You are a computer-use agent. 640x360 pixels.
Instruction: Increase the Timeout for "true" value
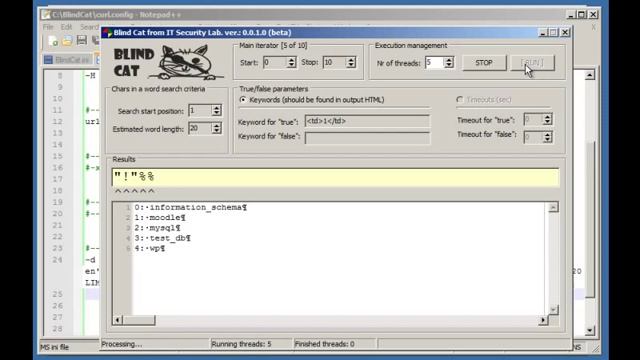[548, 116]
